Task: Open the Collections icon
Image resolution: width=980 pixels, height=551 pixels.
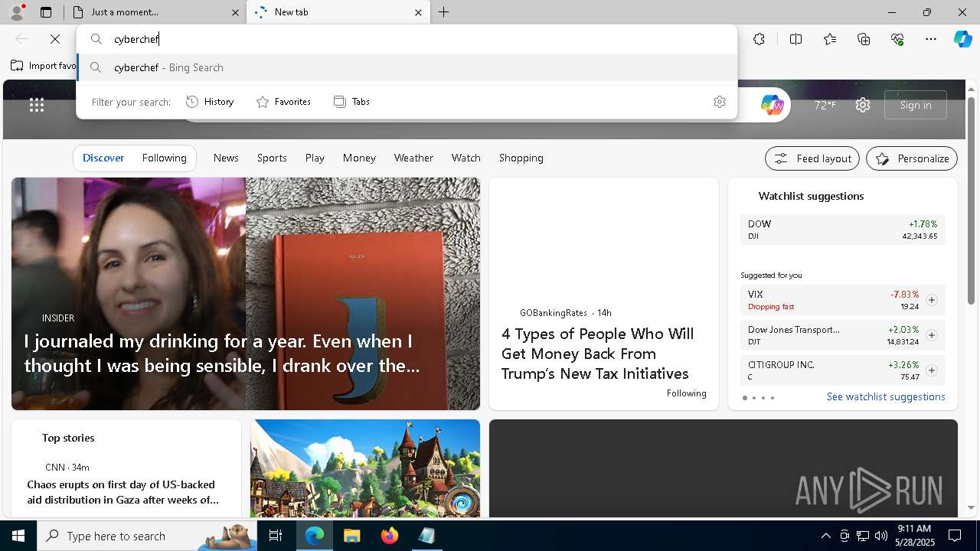Action: (x=864, y=39)
